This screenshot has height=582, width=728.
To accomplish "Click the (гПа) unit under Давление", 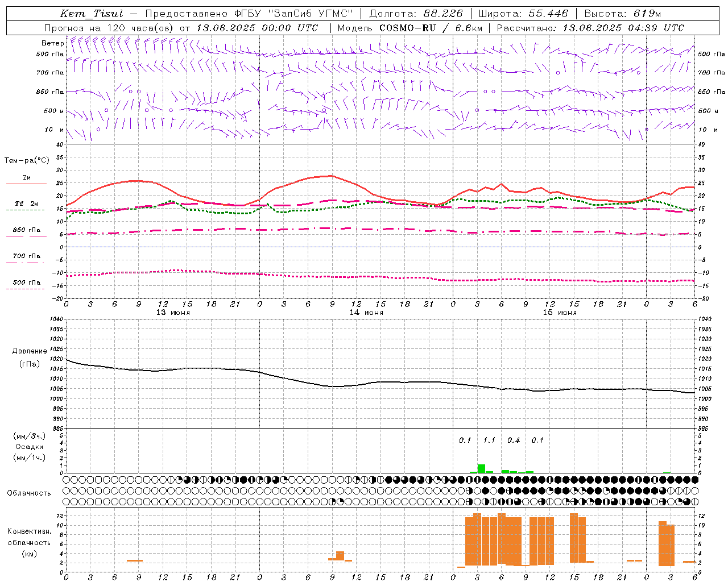I will [30, 364].
